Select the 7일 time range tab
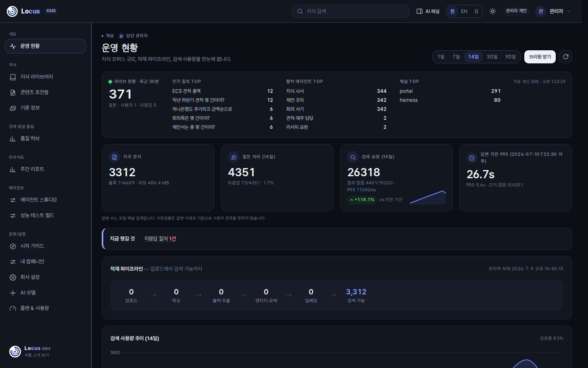 [456, 57]
